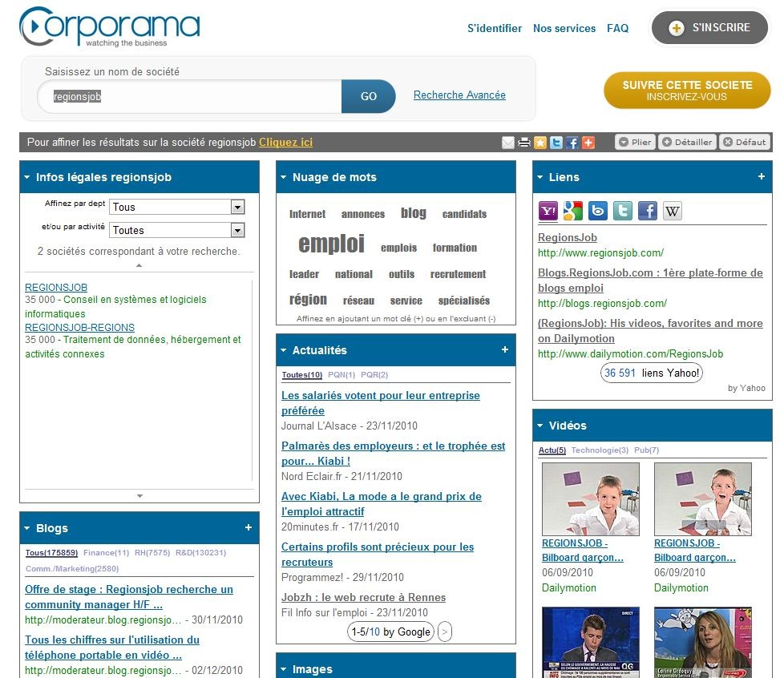784x678 pixels.
Task: Select R&D(130231) blogs tab
Action: (200, 552)
